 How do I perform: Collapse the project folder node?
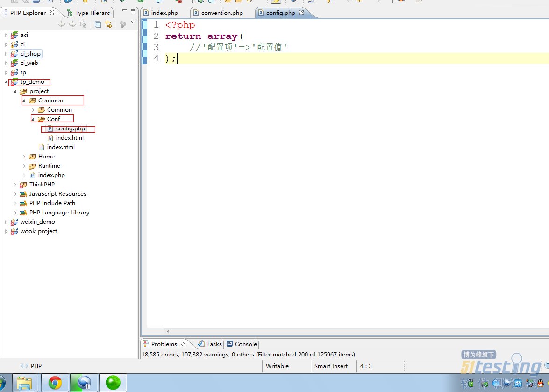15,92
